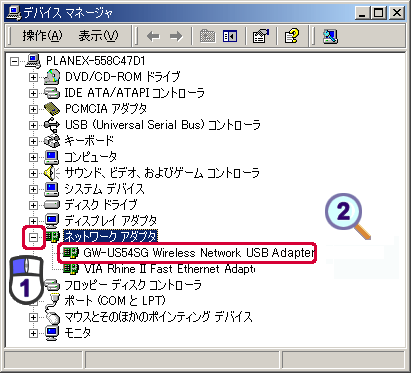Screen dimensions: 411x373
Task: Select サウンド、ビデオ、およびゲーム コントローラ label
Action: (x=162, y=173)
